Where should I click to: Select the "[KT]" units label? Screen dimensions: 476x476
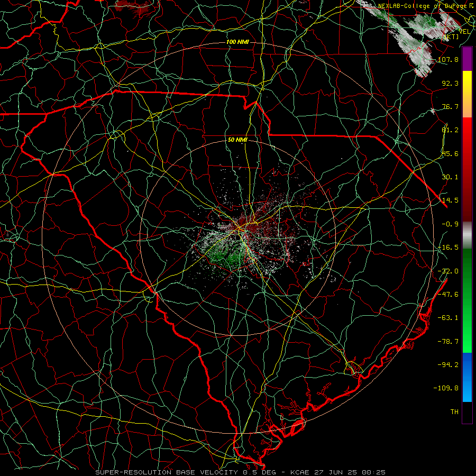pyautogui.click(x=451, y=36)
